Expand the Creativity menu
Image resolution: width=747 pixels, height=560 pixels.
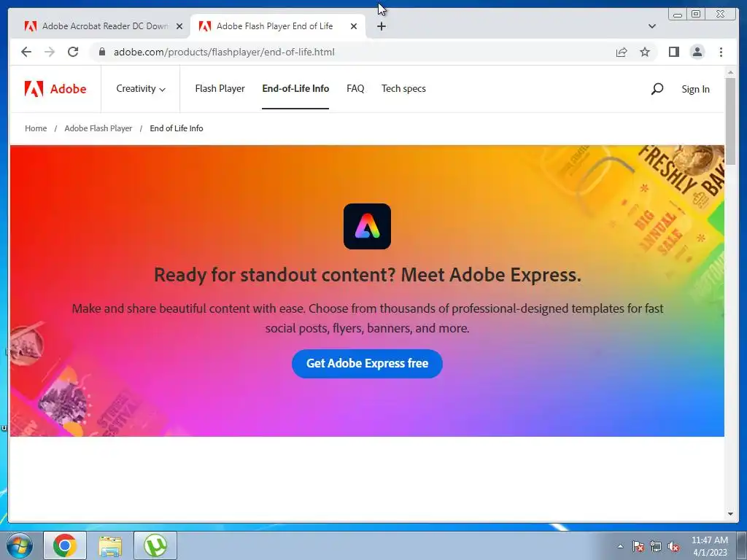point(141,88)
